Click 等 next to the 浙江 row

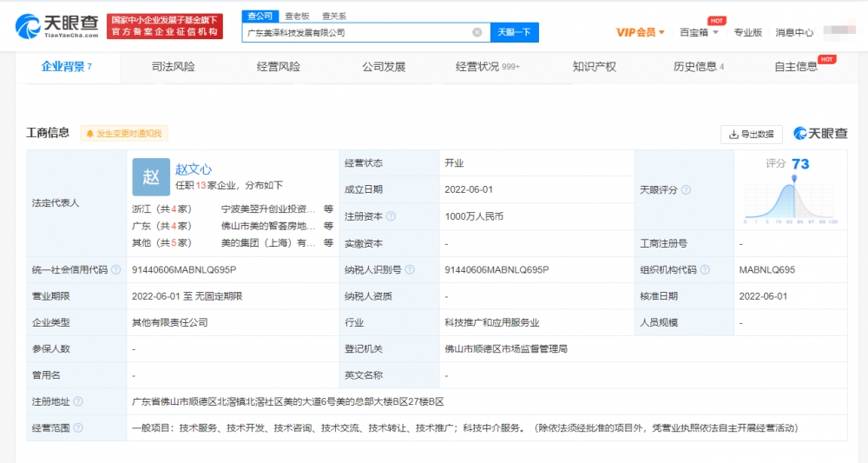328,208
